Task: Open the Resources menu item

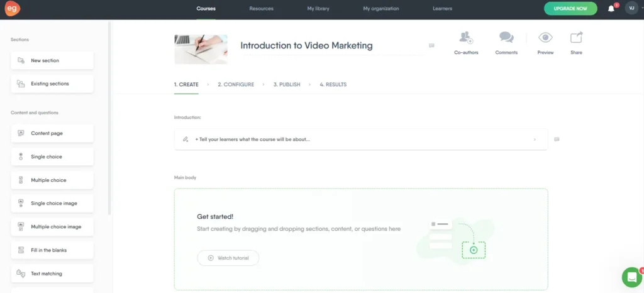Action: [x=261, y=9]
